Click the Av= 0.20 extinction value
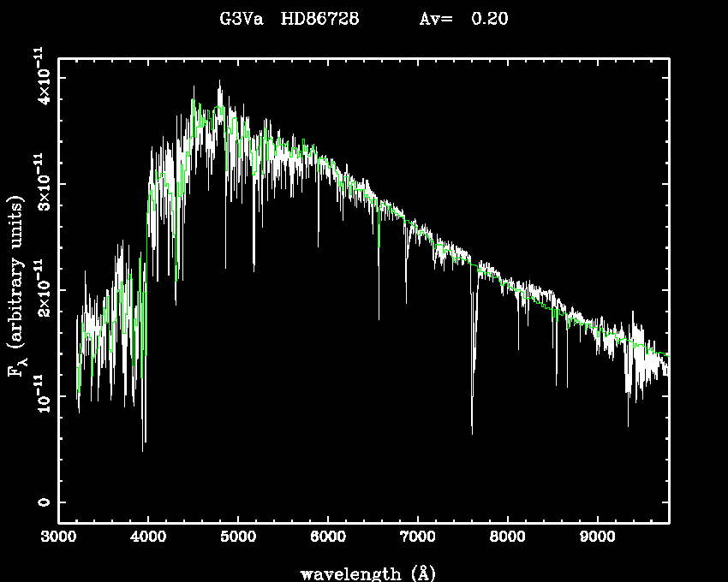The image size is (728, 582). pyautogui.click(x=463, y=19)
